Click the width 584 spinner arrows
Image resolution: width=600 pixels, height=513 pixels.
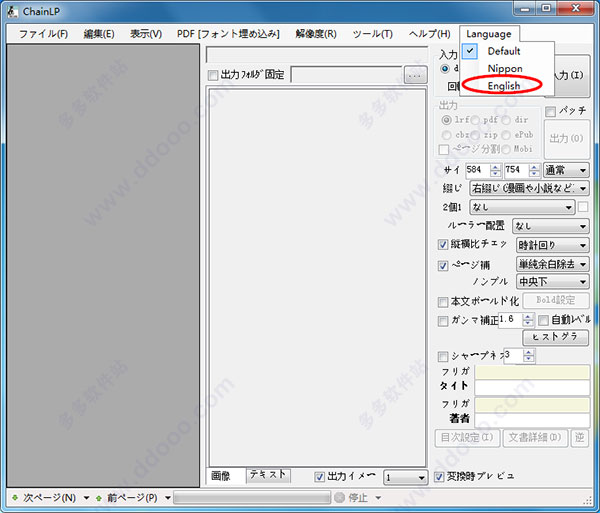point(496,170)
